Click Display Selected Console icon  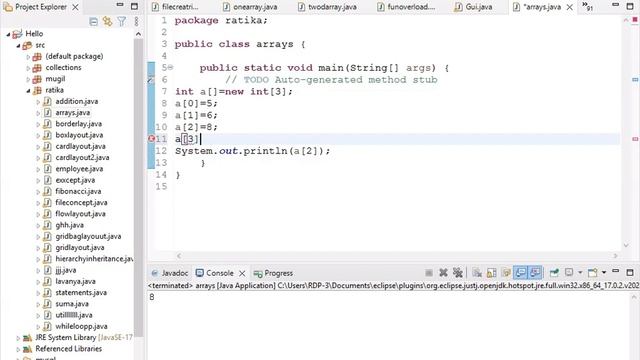click(x=569, y=272)
